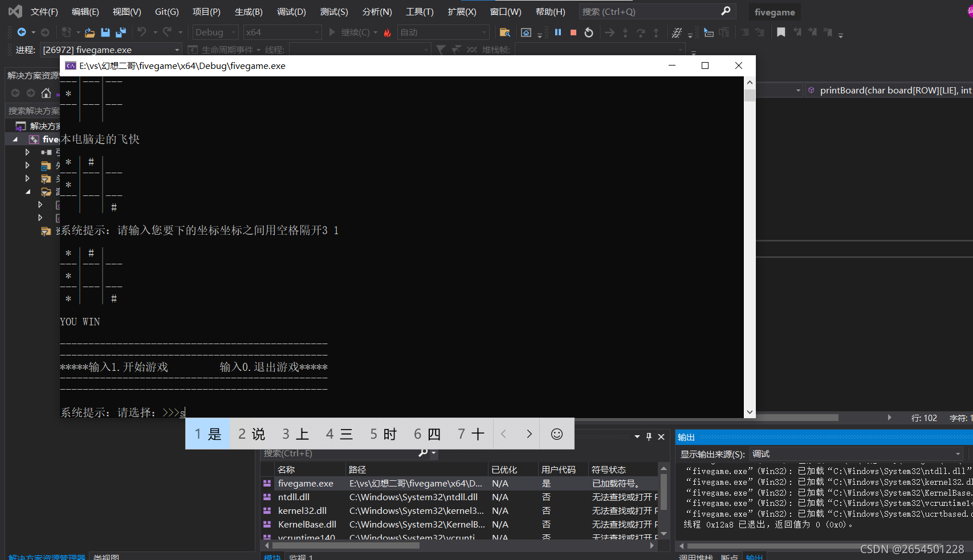Show the next page of IME candidates

(529, 434)
